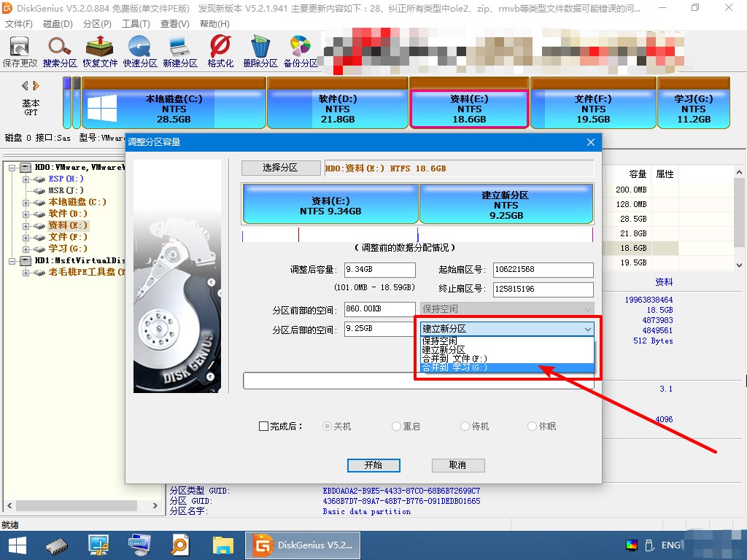The width and height of the screenshot is (747, 560).
Task: Expand the 文件 (F:) tree node
Action: click(x=26, y=238)
